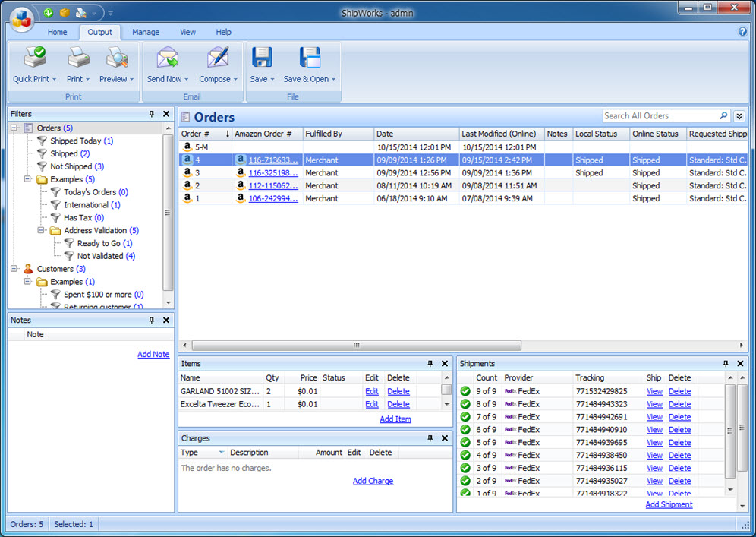
Task: Click the green download arrow quick-access icon
Action: click(x=49, y=13)
